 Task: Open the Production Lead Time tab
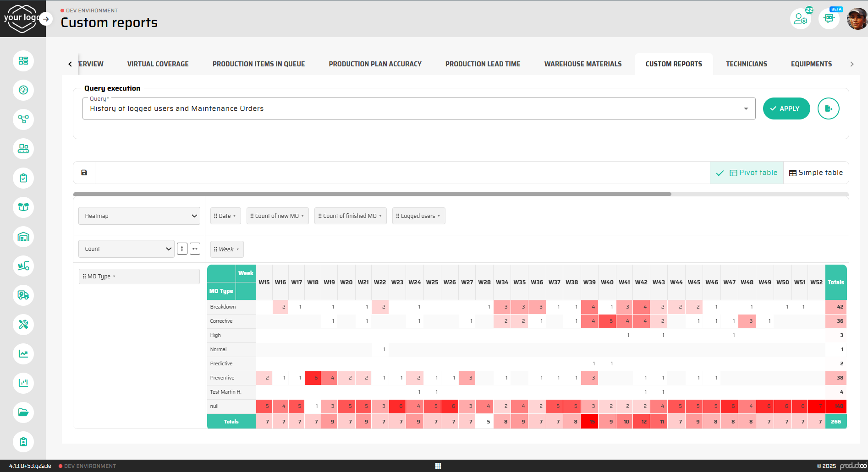pos(483,64)
